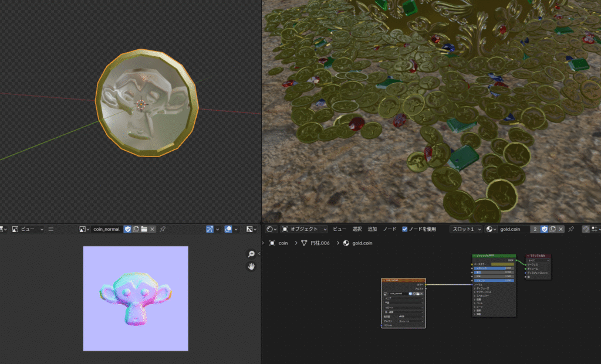Select the Principled BSDF node header

494,256
